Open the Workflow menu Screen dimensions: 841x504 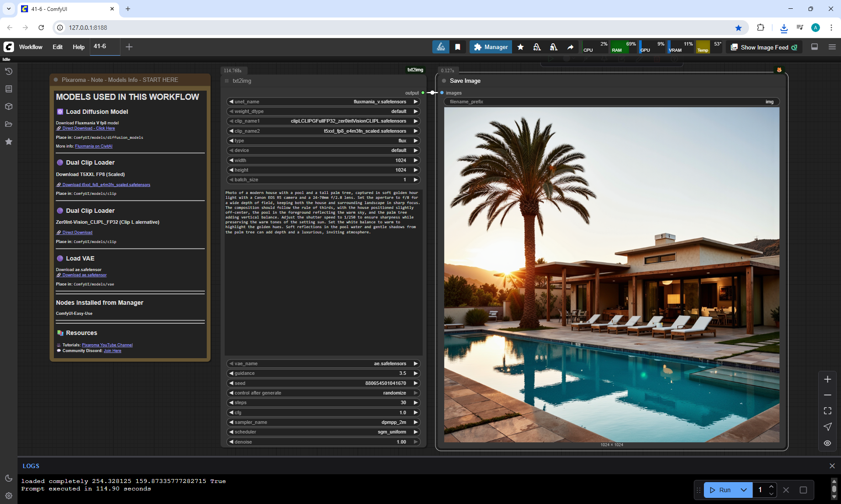[31, 47]
